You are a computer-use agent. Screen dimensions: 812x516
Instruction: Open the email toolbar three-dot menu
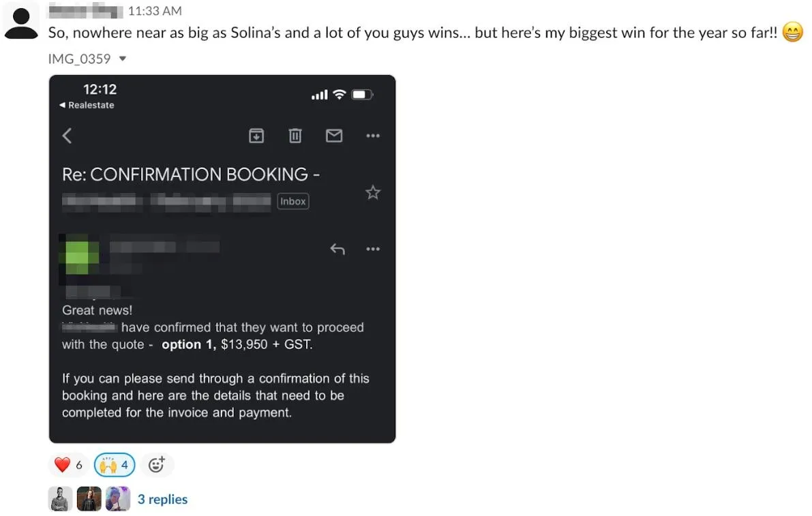coord(372,136)
